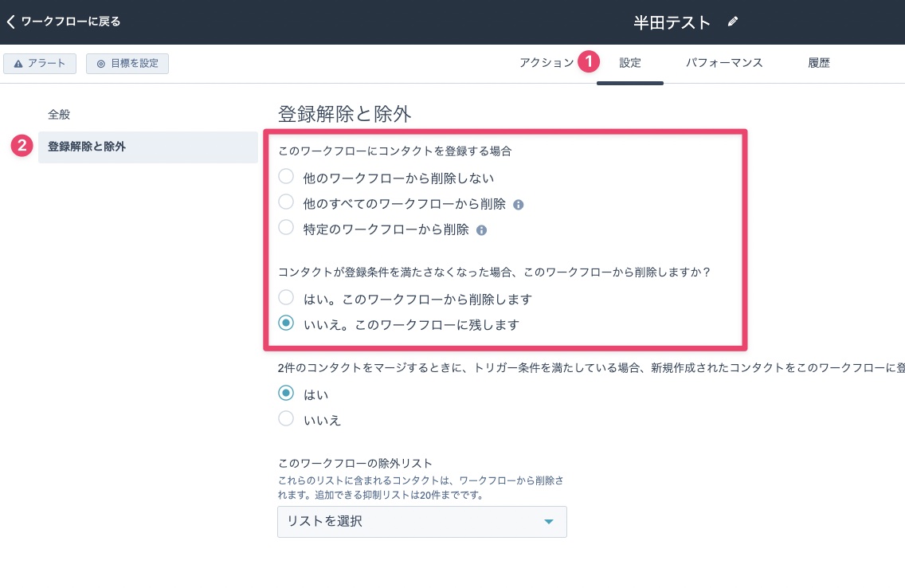Click the target icon in 目標を設定 button
The width and height of the screenshot is (905, 588).
click(101, 64)
